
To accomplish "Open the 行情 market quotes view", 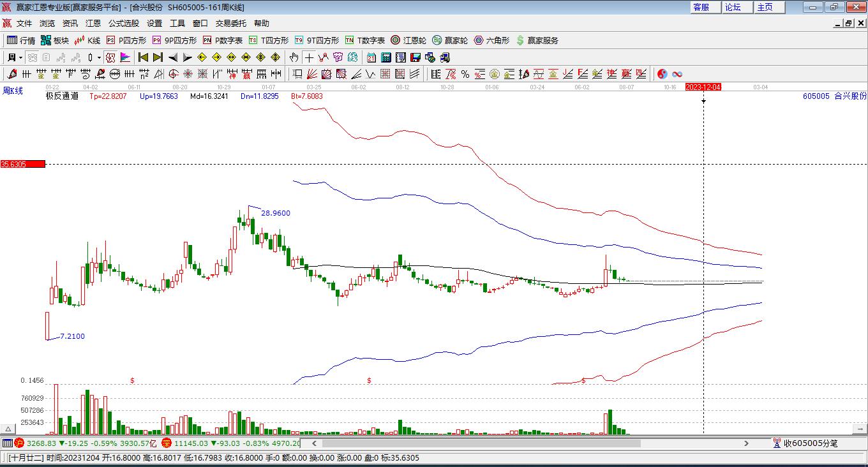I will pyautogui.click(x=20, y=40).
